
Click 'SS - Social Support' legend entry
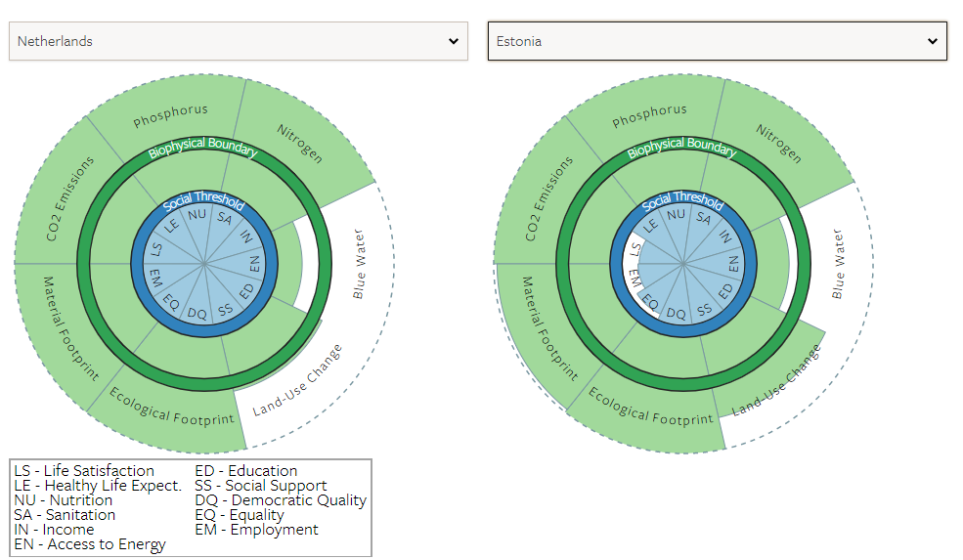pos(261,486)
